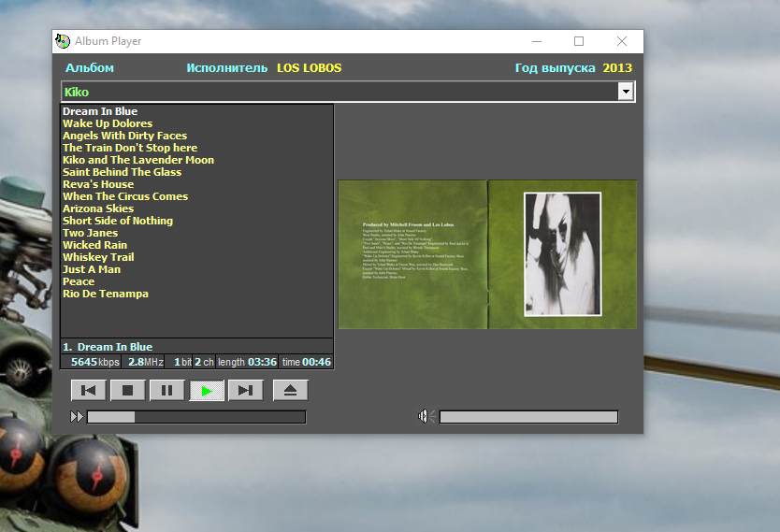The image size is (780, 532).
Task: Click the Kiko album selection field
Action: (x=348, y=92)
